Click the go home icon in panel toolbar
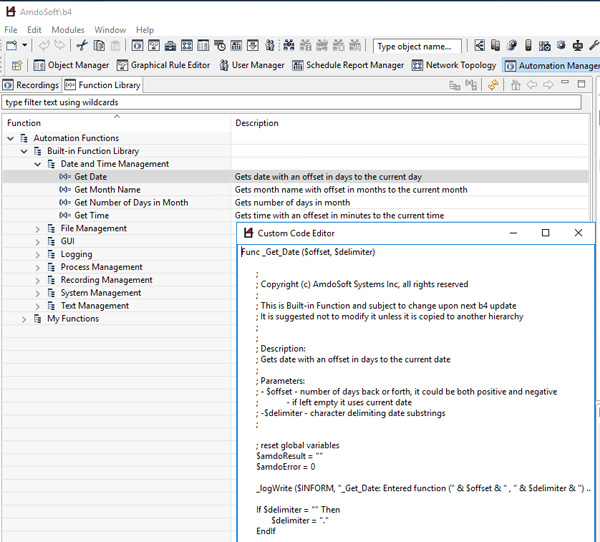The width and height of the screenshot is (600, 542). pos(515,85)
